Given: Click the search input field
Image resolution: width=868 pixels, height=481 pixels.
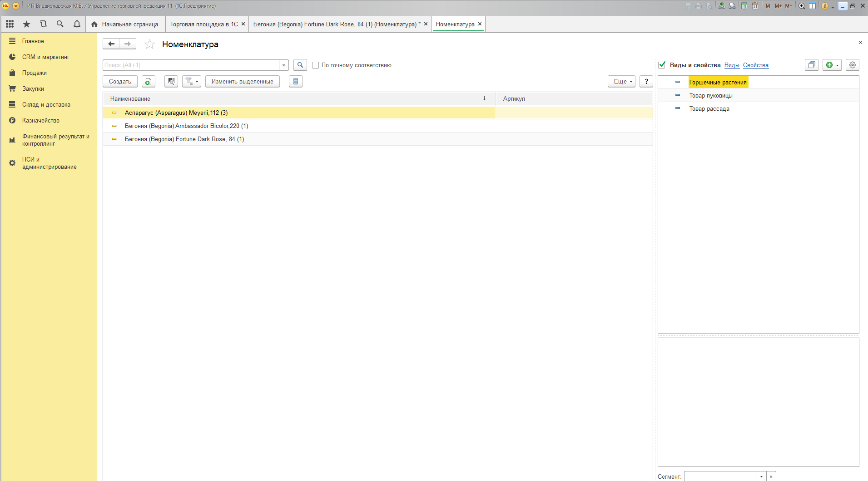Looking at the screenshot, I should (191, 65).
